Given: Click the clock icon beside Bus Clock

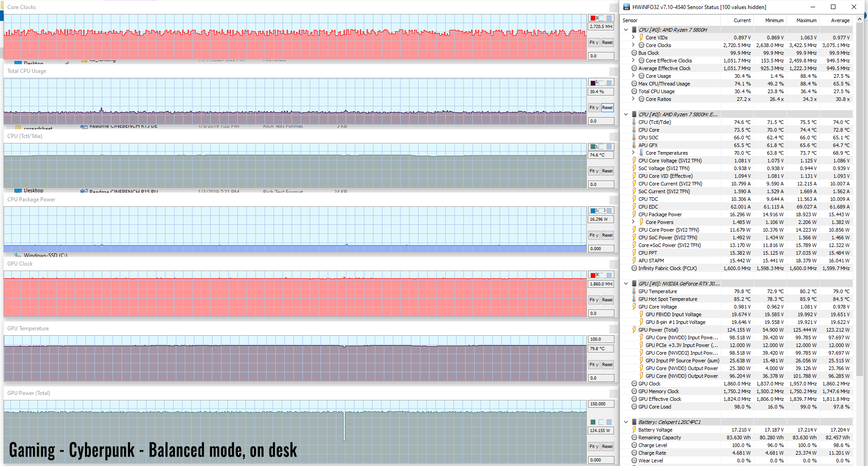Looking at the screenshot, I should 634,53.
